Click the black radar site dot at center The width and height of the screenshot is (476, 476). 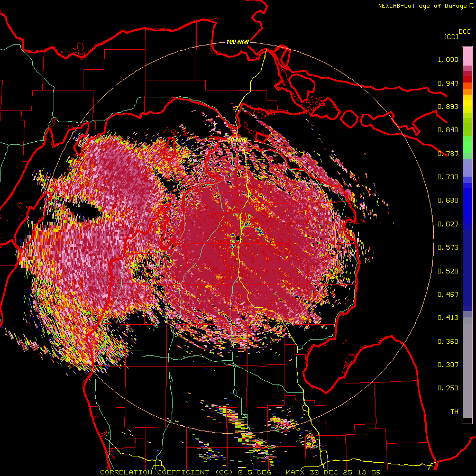237,237
